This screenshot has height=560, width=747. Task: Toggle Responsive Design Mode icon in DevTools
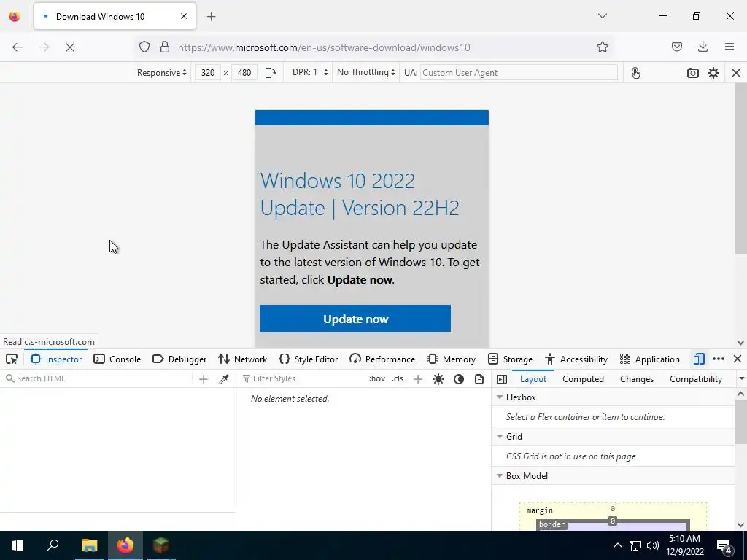699,359
